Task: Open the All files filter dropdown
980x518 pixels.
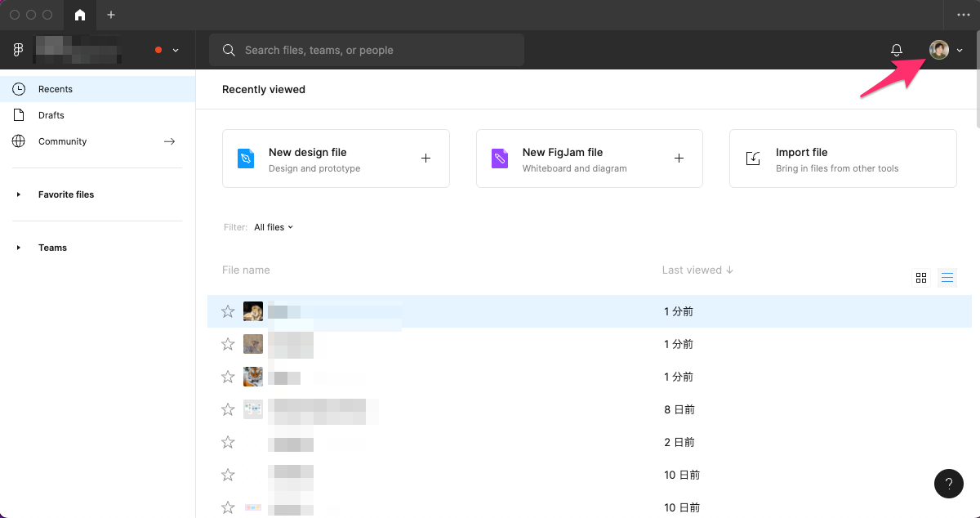Action: point(273,227)
